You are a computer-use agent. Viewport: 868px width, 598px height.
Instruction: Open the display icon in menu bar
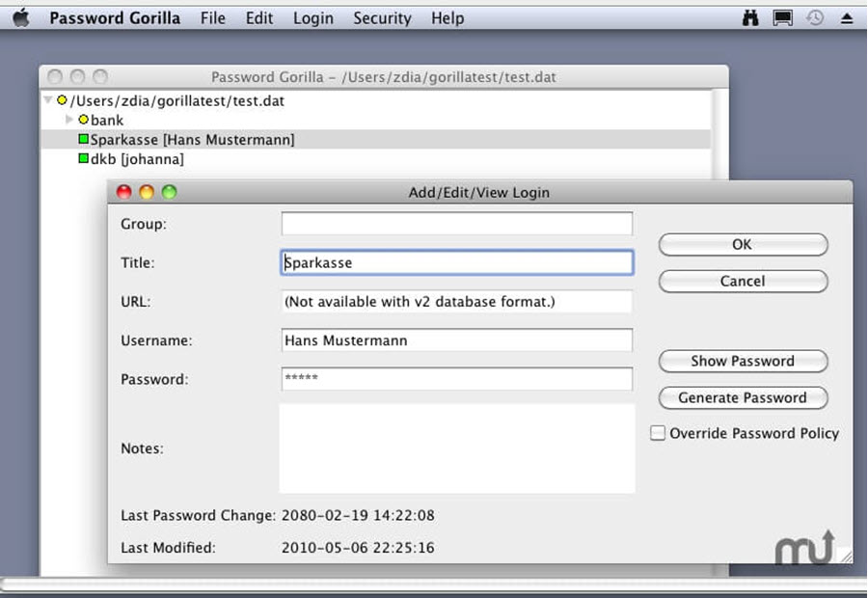[x=783, y=17]
